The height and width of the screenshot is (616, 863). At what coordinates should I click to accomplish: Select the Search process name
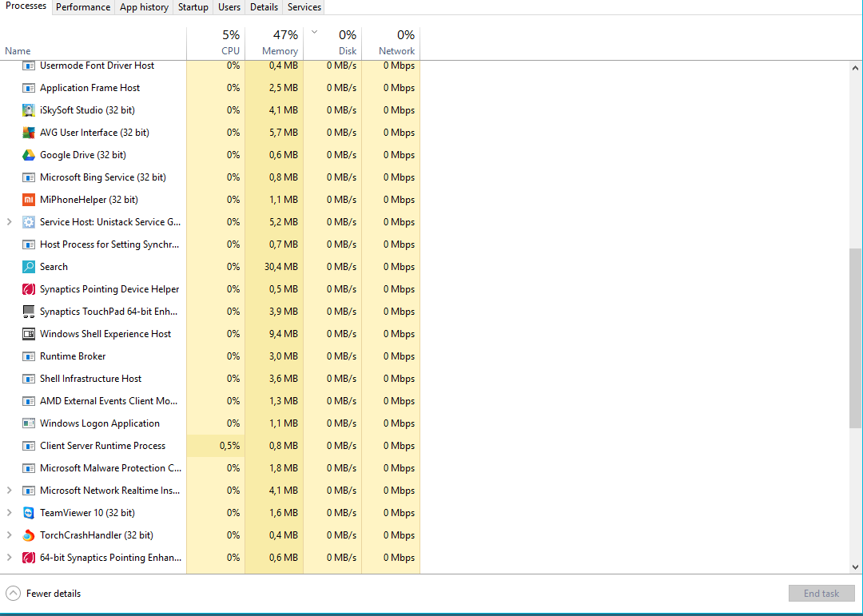(x=54, y=267)
